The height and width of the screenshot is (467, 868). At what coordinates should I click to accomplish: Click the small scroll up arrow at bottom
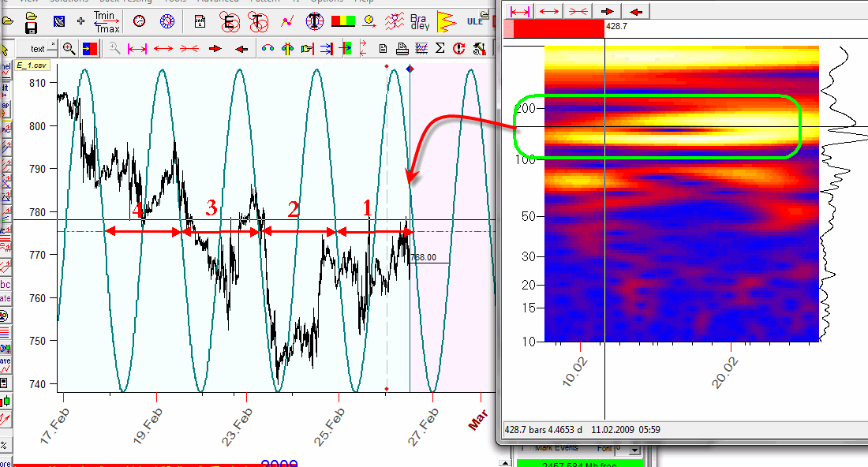click(x=504, y=463)
